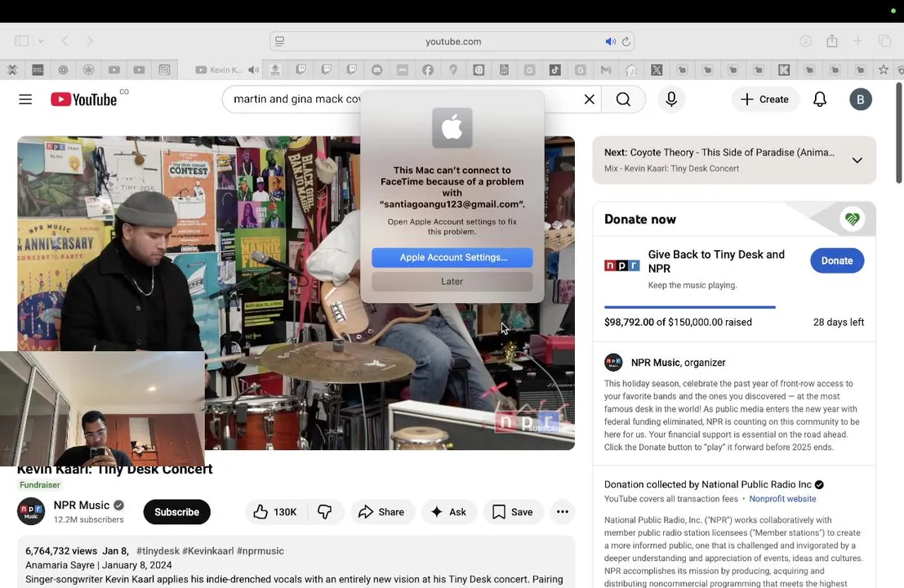Add a new Safari tab
The height and width of the screenshot is (588, 904).
[858, 41]
